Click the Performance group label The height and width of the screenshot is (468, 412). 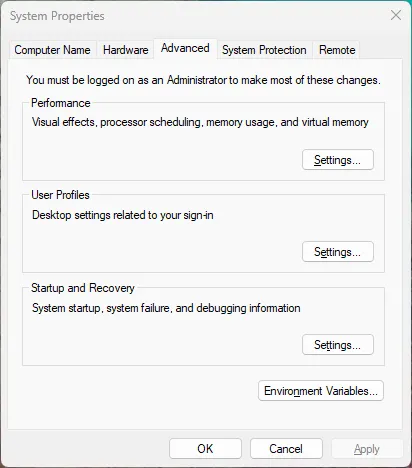[x=61, y=103]
